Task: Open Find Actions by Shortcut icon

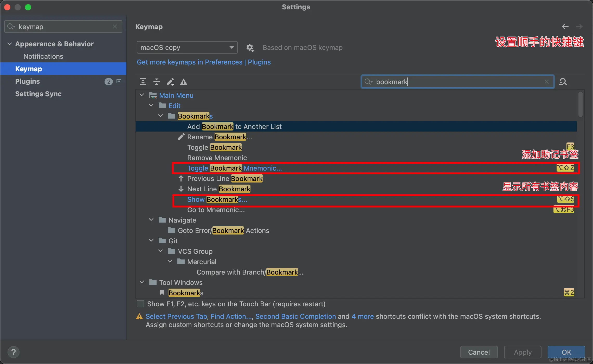Action: coord(563,82)
